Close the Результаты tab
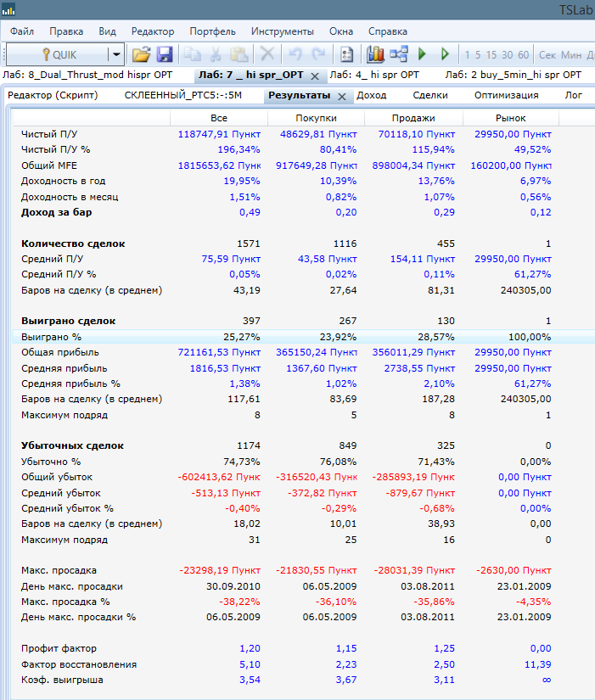The width and height of the screenshot is (595, 700). click(x=342, y=96)
